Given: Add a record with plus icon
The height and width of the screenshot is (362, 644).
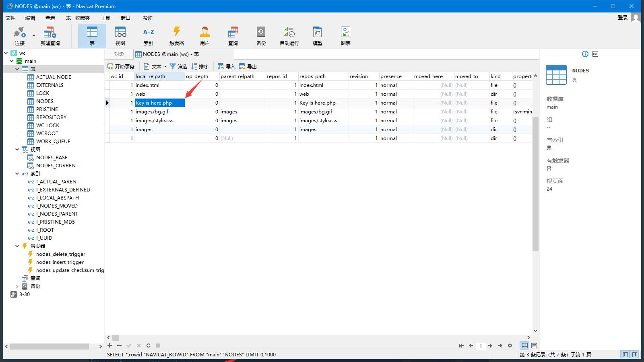Looking at the screenshot, I should coord(109,346).
